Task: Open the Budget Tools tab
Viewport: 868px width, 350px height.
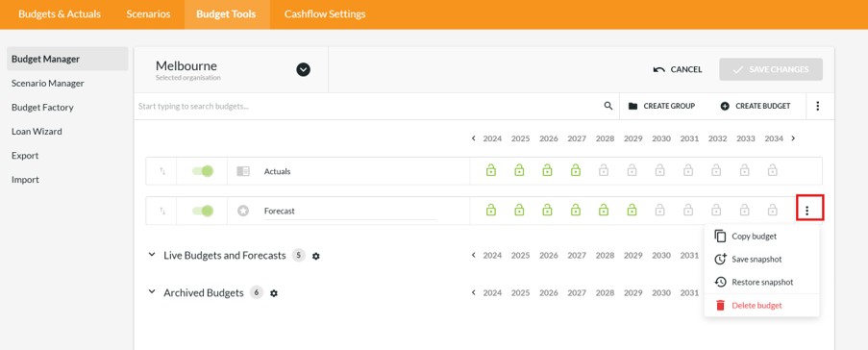Action: (x=226, y=14)
